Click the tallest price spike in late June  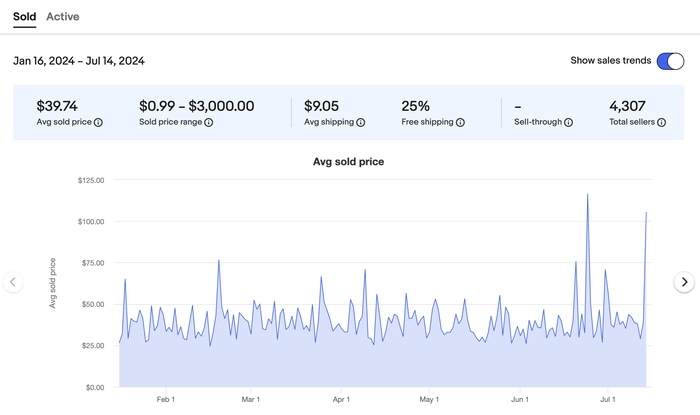(587, 196)
